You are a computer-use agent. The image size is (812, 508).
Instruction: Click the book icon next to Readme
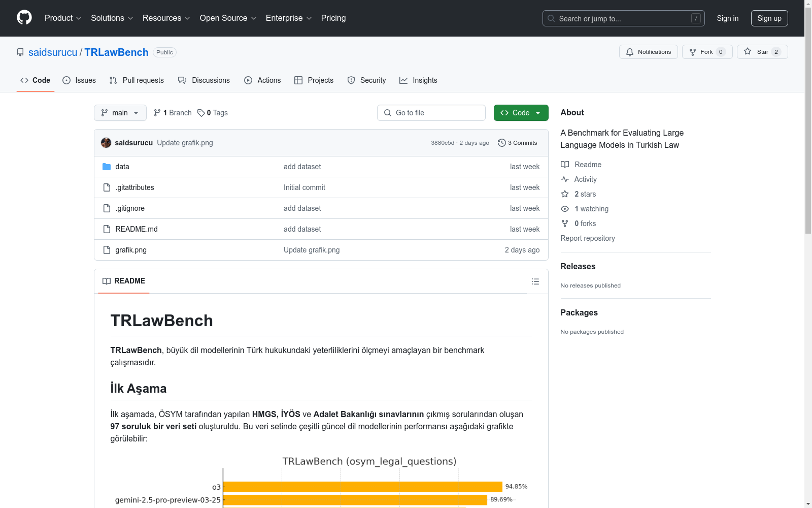pos(565,165)
